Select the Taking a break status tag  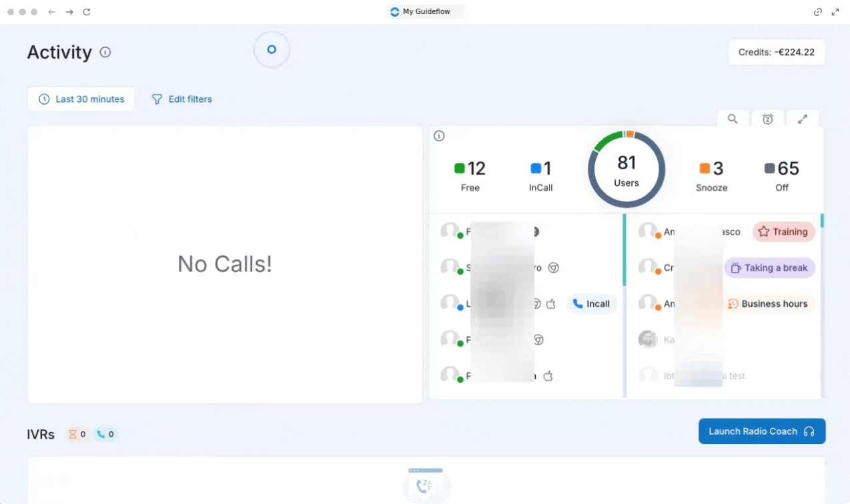click(x=769, y=268)
